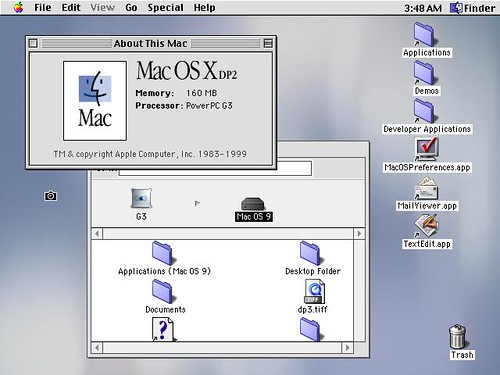
Task: Select the question mark document icon
Action: pos(163,329)
